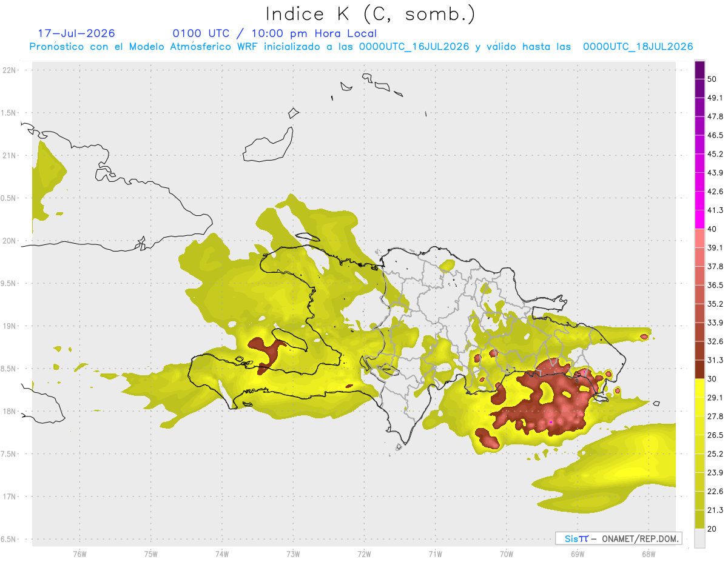Screen dimensions: 728x562
Task: Click the '18N' latitude label
Action: click(10, 411)
